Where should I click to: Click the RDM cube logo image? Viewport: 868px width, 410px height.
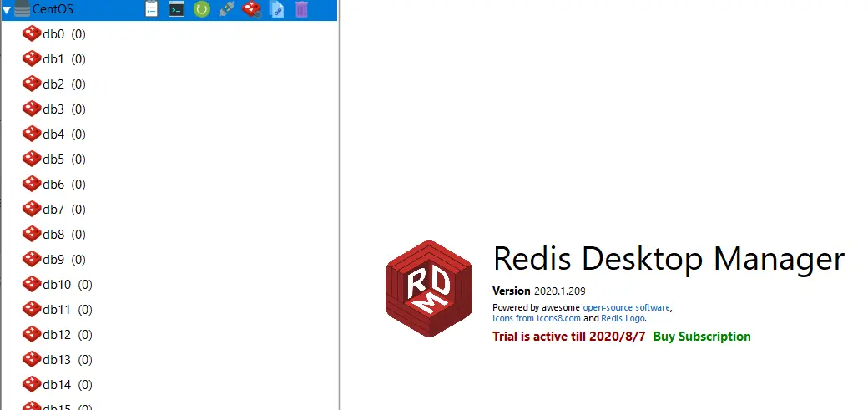click(429, 289)
